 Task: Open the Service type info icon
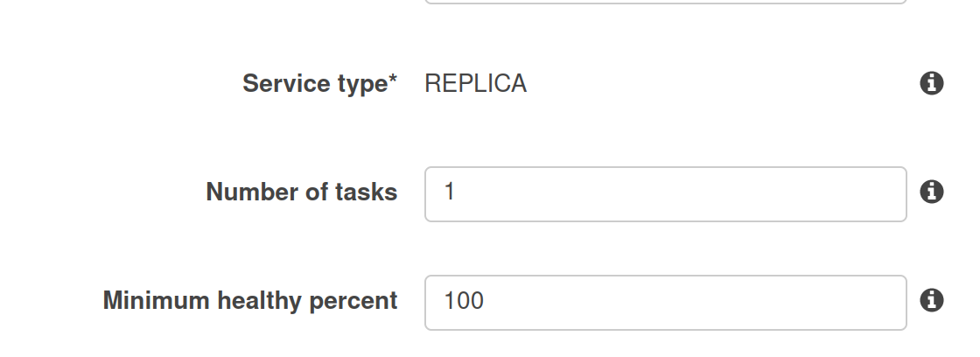[931, 83]
